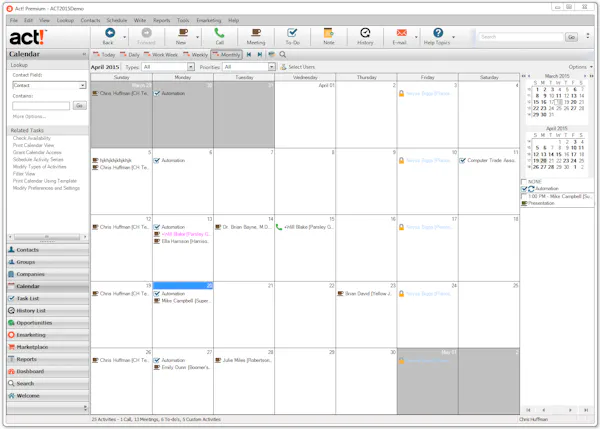This screenshot has height=429, width=600.
Task: Open Opportunities in the navigation bar
Action: pos(47,323)
